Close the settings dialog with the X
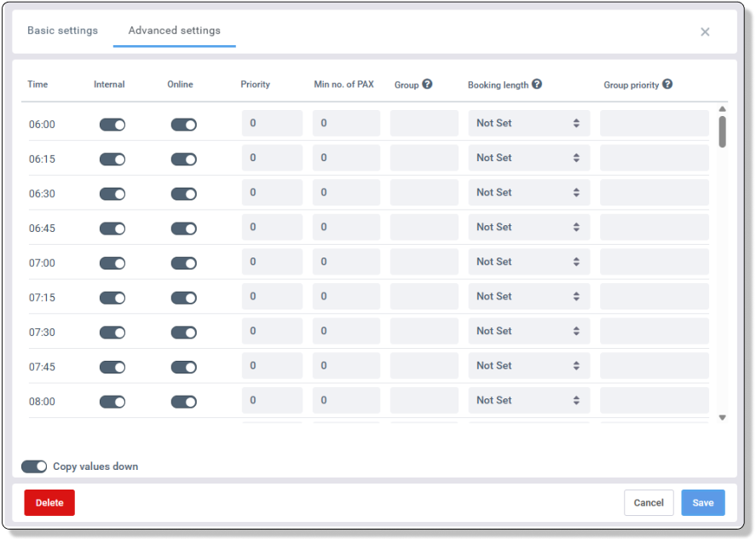 tap(705, 32)
